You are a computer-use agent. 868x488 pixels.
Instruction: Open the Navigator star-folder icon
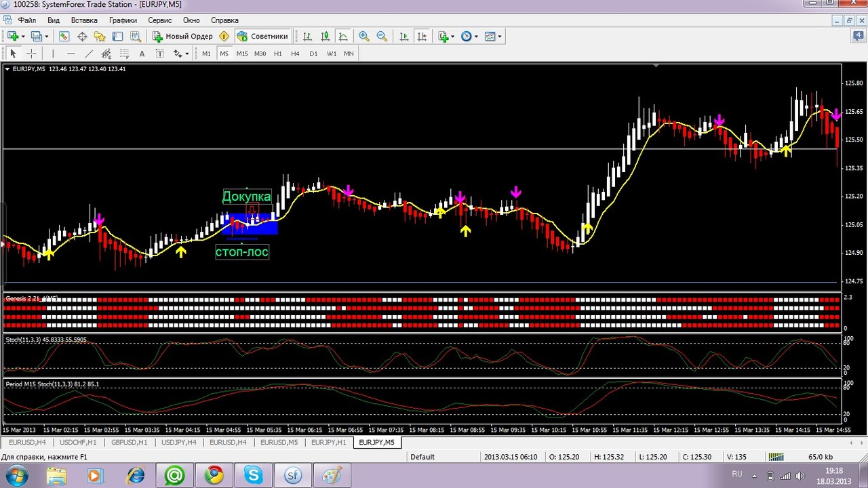click(100, 36)
